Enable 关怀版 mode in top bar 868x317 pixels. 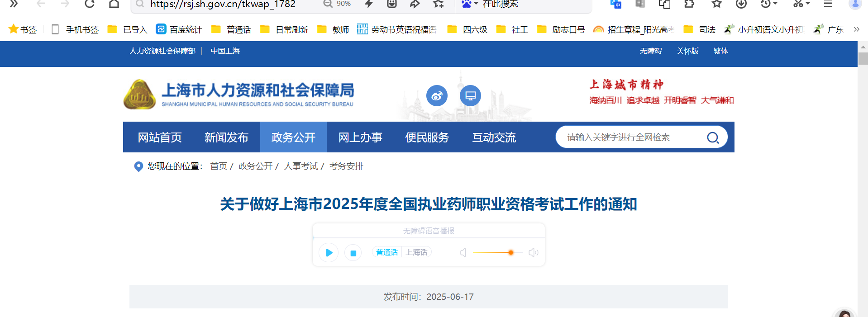tap(687, 51)
